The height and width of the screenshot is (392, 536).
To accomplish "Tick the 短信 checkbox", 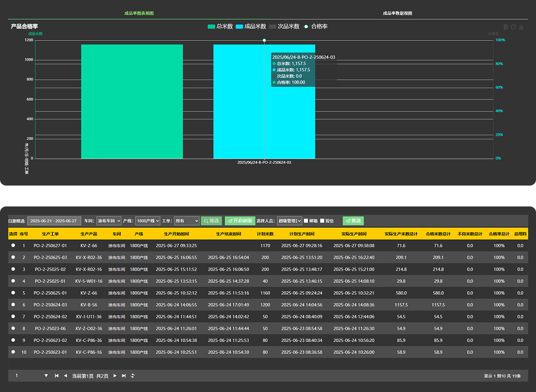I will point(322,221).
